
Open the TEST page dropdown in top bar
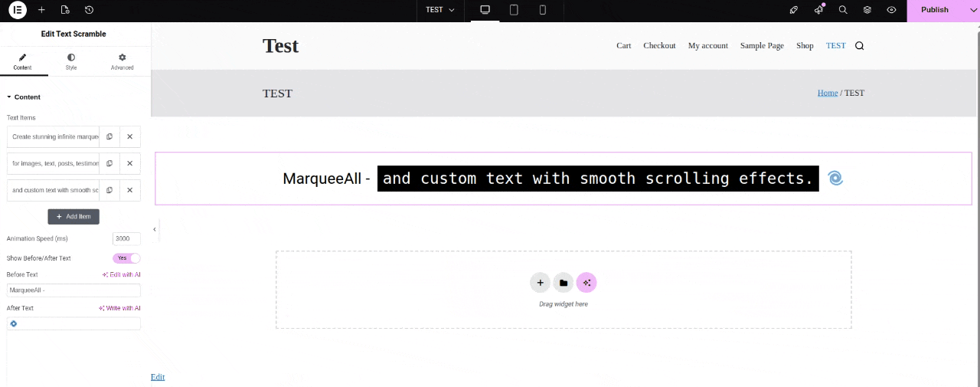(x=440, y=10)
